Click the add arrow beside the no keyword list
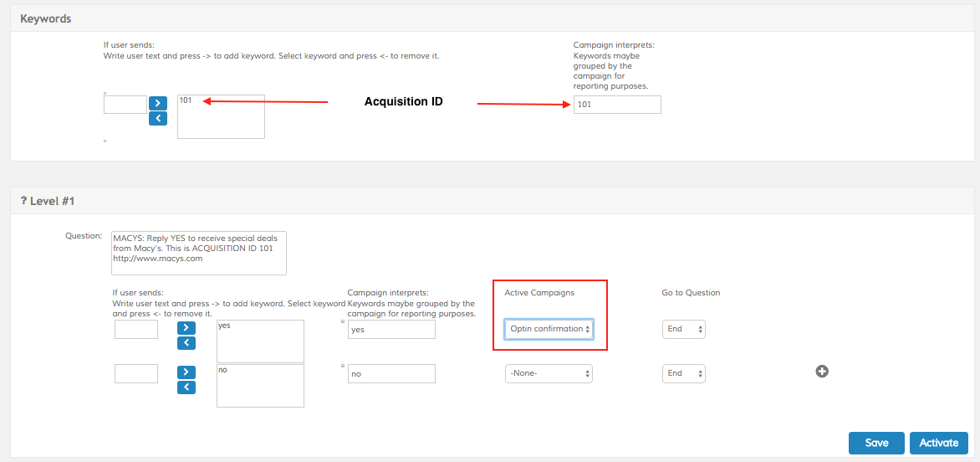This screenshot has height=462, width=980. pos(186,372)
